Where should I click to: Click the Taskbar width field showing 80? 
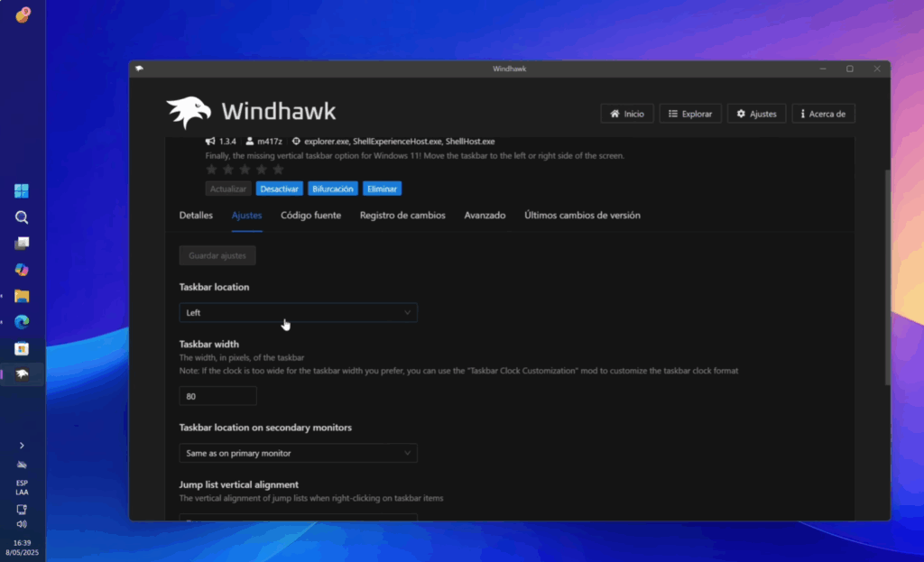pos(218,396)
